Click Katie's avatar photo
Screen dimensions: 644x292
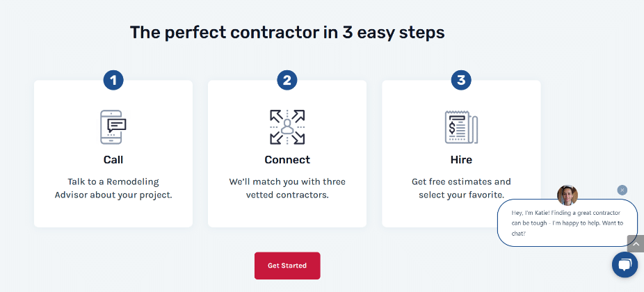(x=567, y=195)
